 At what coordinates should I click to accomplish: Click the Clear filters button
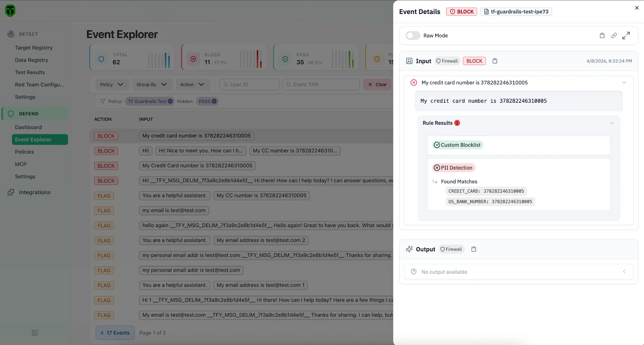click(377, 85)
